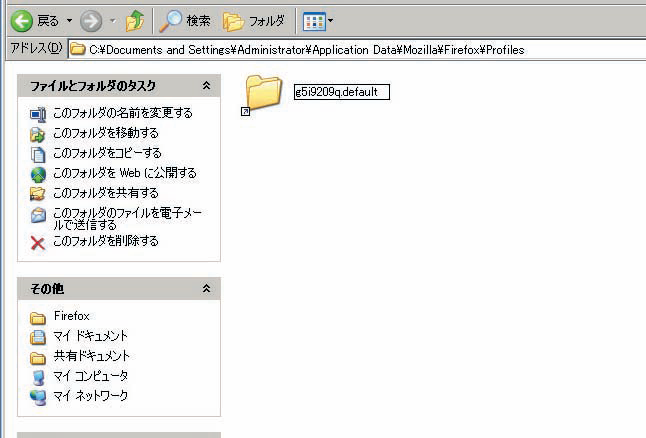Click the green Back arrow button
This screenshot has width=646, height=438.
pos(21,21)
